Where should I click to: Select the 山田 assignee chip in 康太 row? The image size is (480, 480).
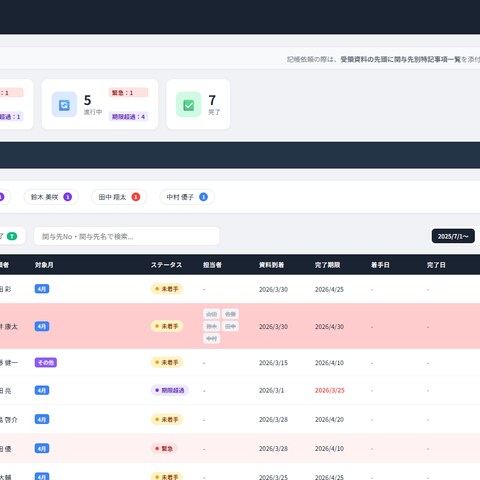pos(211,314)
